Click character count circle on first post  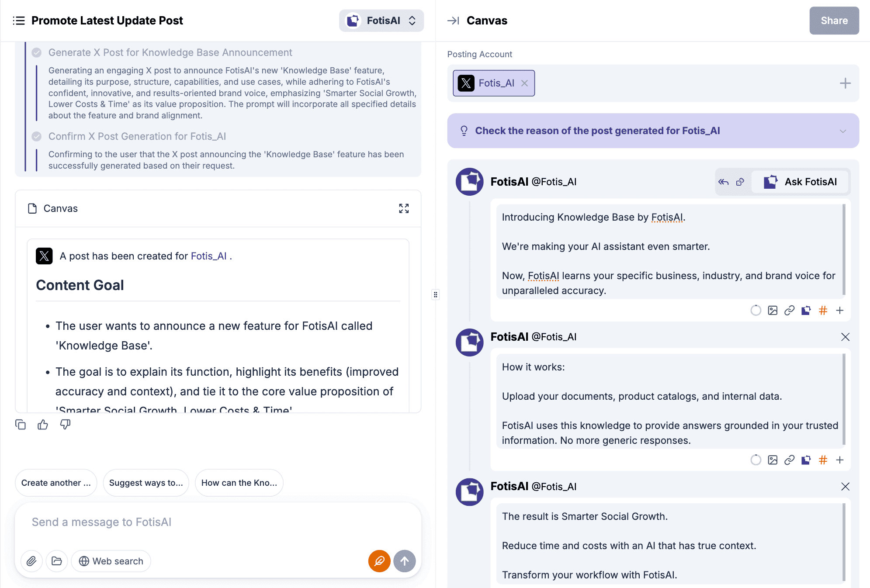pyautogui.click(x=756, y=310)
